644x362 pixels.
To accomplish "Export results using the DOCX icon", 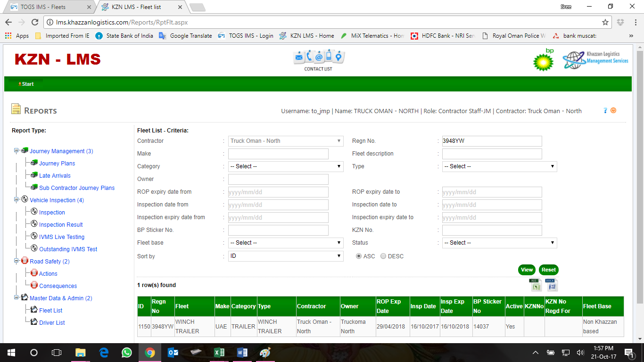I will point(551,285).
